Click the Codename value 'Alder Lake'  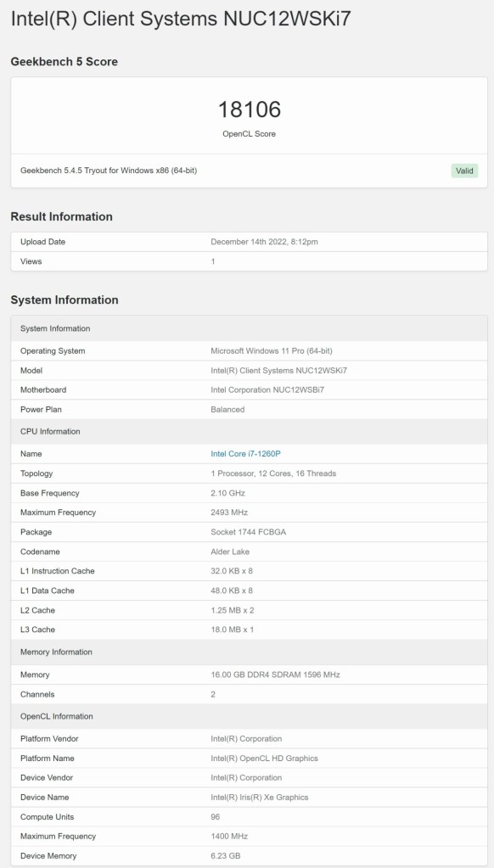(x=230, y=552)
